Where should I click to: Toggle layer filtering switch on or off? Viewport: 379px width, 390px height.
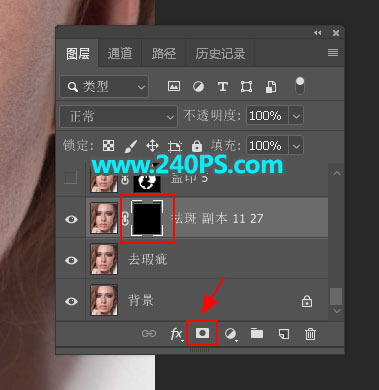tap(300, 85)
